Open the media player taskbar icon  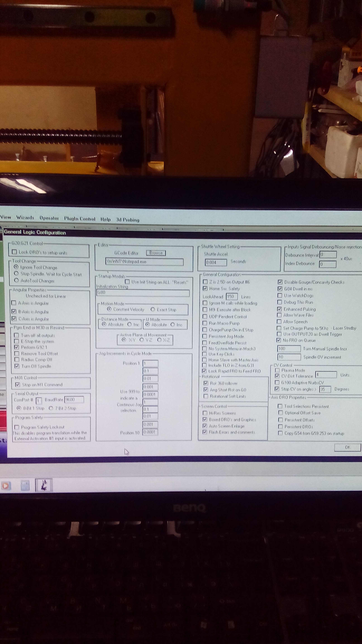pyautogui.click(x=6, y=486)
